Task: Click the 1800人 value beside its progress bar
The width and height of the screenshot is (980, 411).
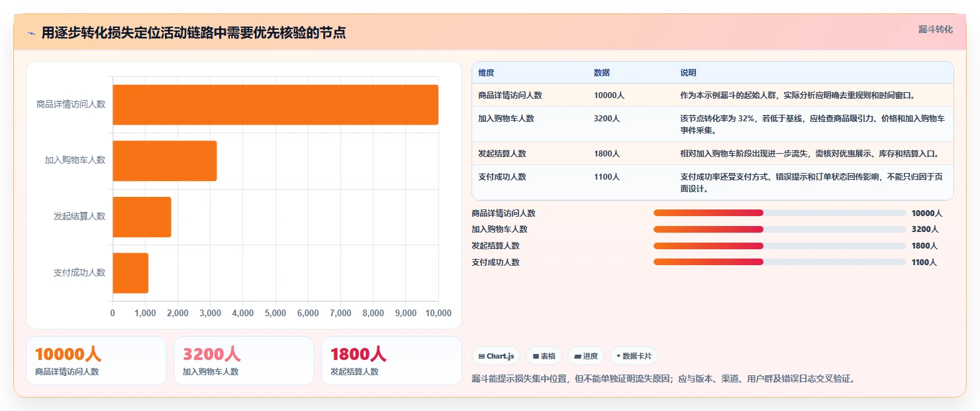Action: tap(924, 246)
